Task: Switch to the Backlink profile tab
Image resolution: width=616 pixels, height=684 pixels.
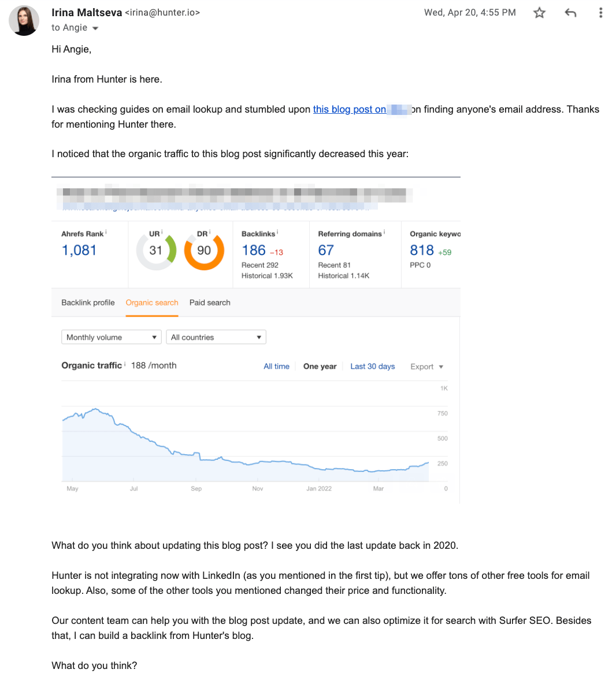Action: (x=88, y=302)
